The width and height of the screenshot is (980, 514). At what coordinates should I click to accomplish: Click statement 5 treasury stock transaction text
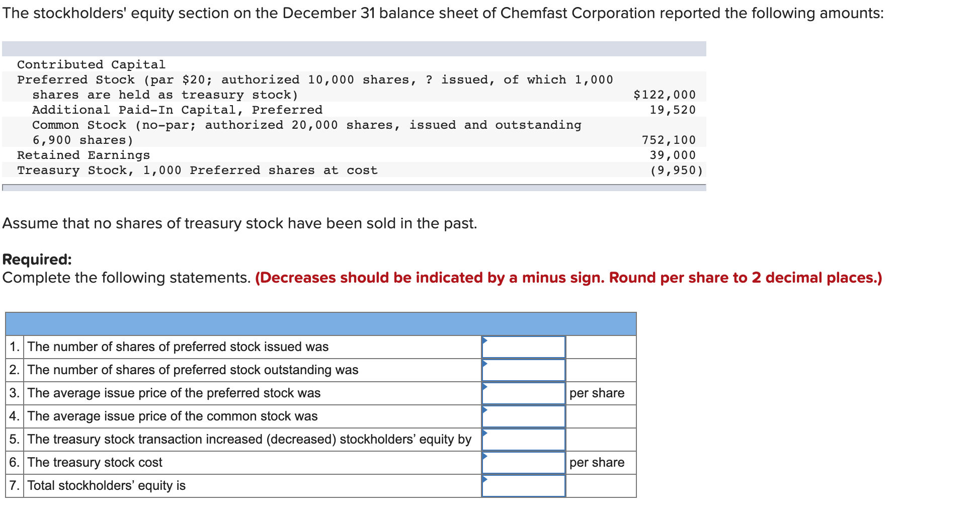click(250, 440)
